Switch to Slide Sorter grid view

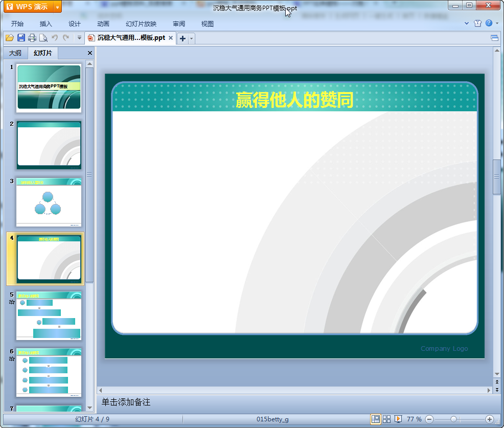[387, 419]
